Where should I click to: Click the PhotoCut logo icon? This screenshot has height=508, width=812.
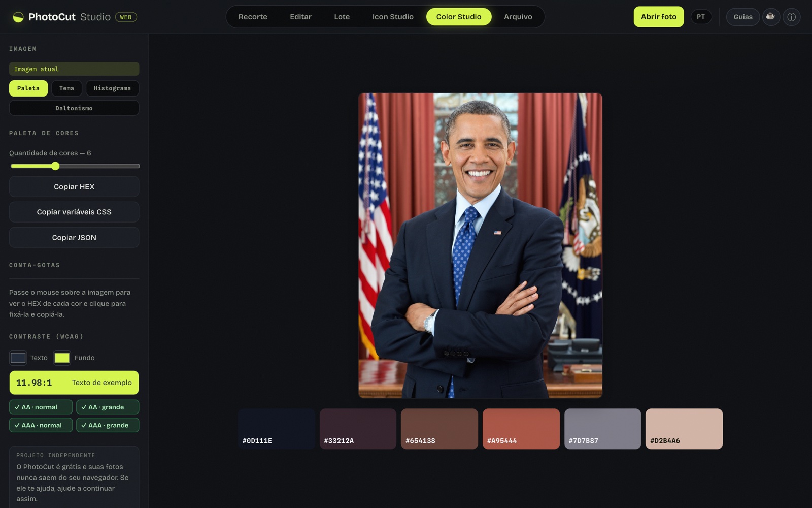point(18,17)
